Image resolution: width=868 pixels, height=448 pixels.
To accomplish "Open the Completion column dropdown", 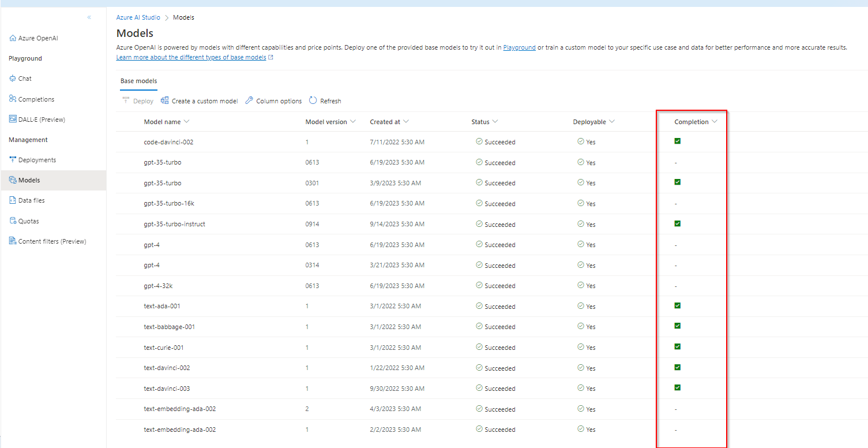I will (x=715, y=122).
